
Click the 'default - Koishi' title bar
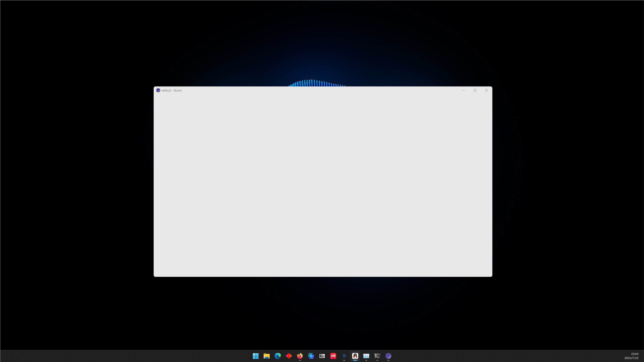pos(302,90)
